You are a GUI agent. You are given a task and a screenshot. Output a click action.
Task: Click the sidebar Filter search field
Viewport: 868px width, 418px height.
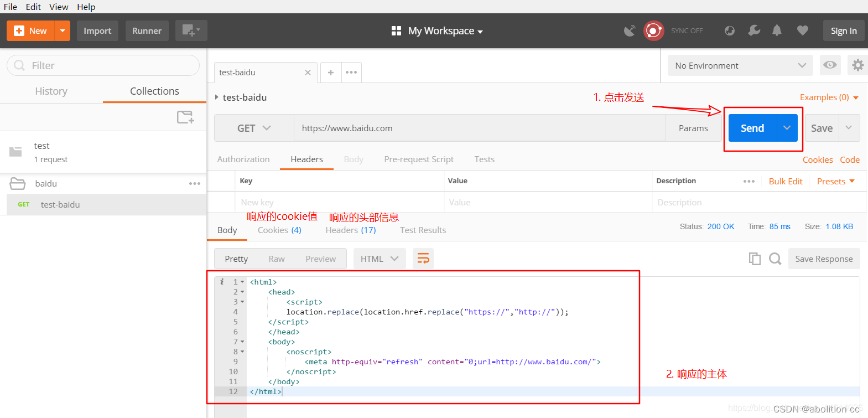tap(103, 65)
